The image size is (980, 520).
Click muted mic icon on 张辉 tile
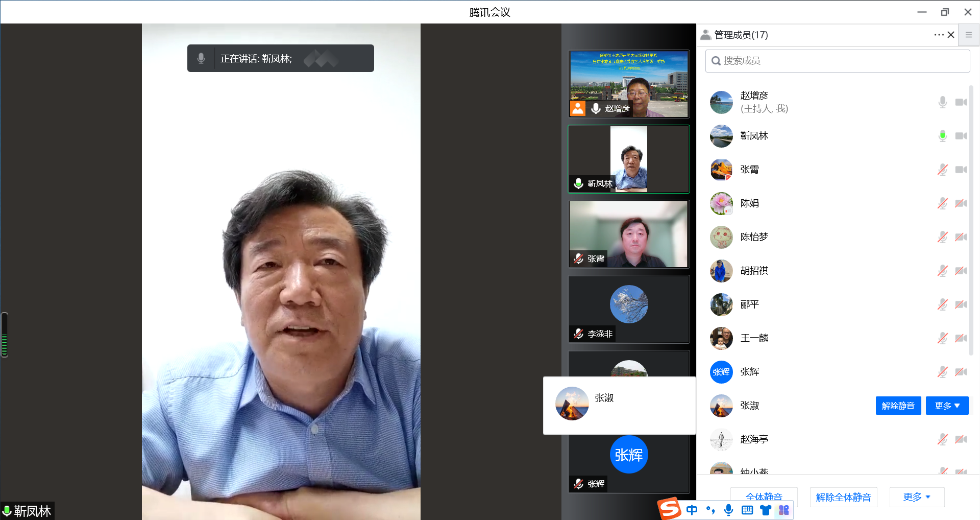pos(578,484)
